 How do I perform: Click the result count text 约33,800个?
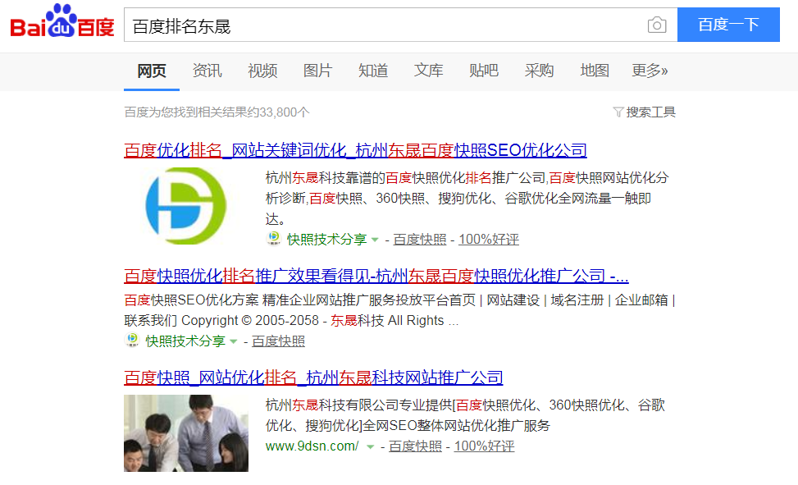point(278,112)
